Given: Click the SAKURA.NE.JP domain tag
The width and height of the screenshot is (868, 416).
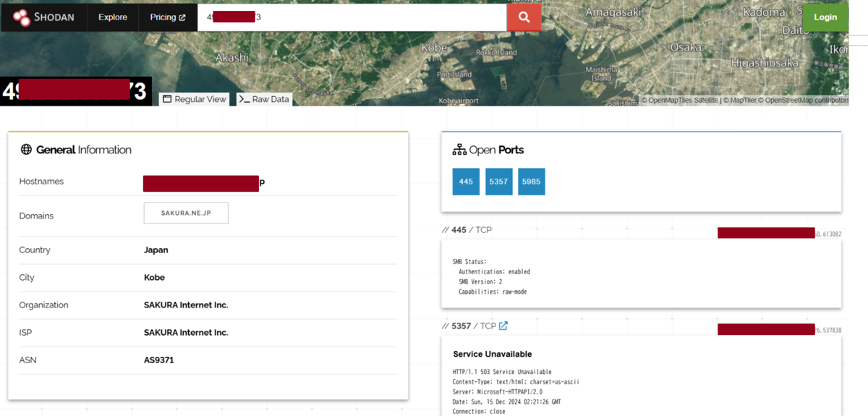Looking at the screenshot, I should [186, 213].
